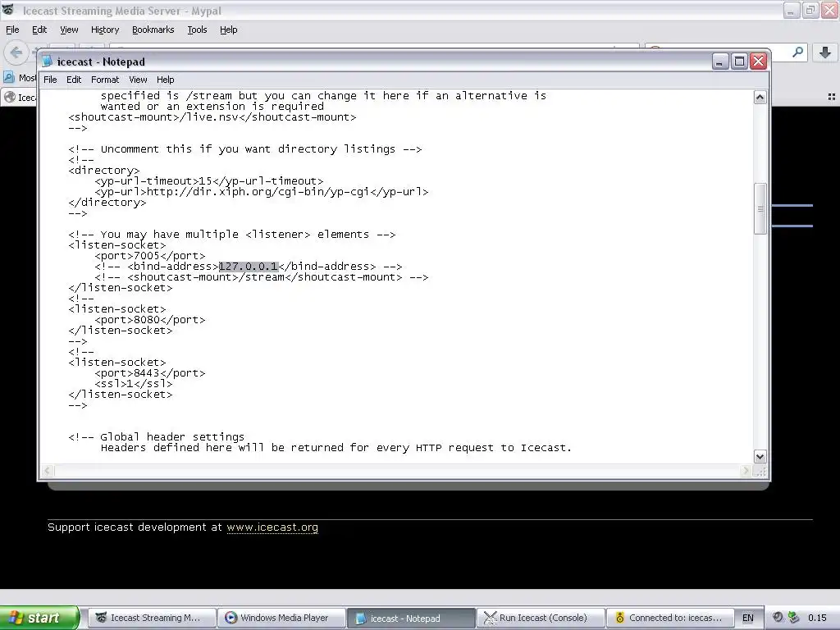
Task: Go back in Mypal browser
Action: click(x=16, y=52)
